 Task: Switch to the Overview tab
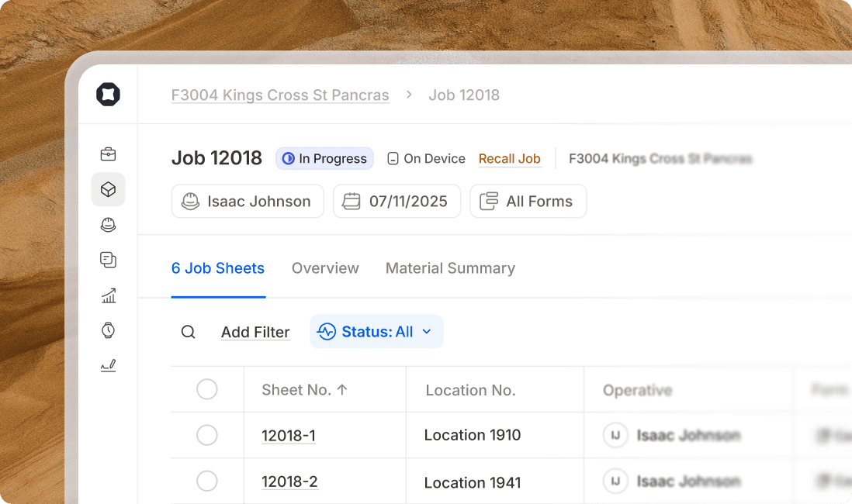click(x=325, y=268)
